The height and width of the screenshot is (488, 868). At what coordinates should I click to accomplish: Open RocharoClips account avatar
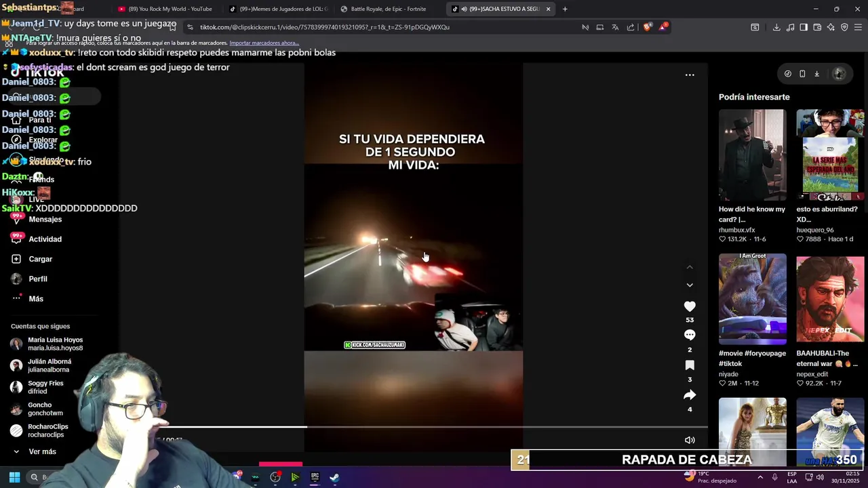[16, 430]
